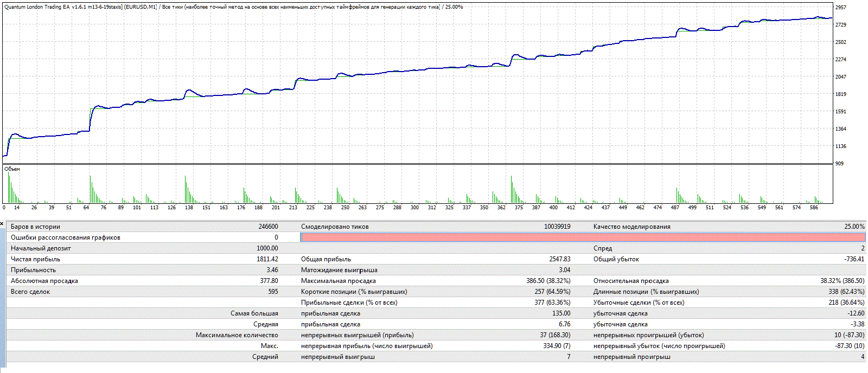Image resolution: width=868 pixels, height=373 pixels.
Task: Select the expected payoff value 3.04
Action: (x=565, y=270)
